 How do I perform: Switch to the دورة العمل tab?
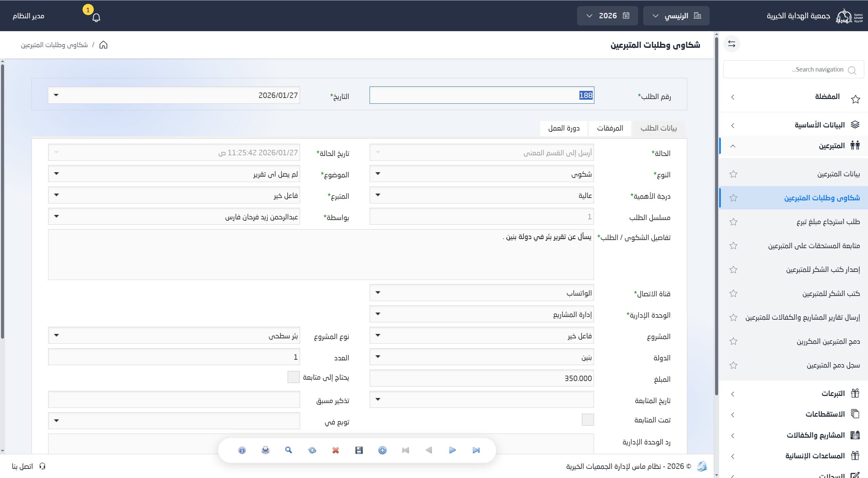tap(564, 128)
